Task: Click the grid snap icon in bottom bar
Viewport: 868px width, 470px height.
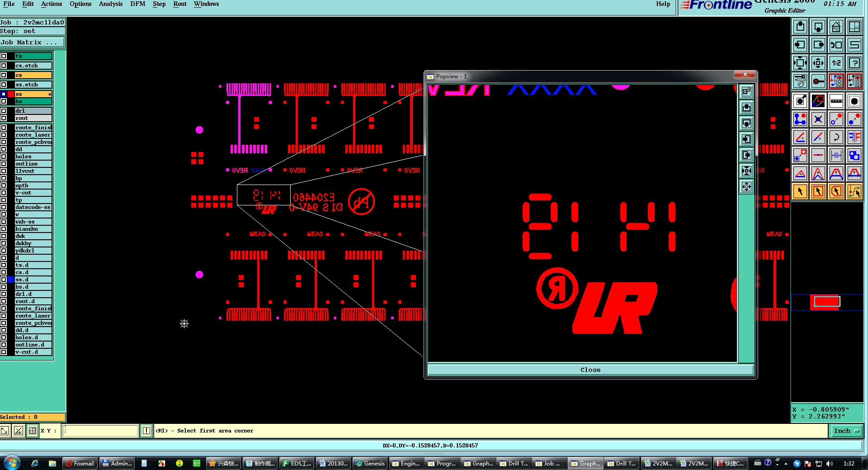Action: (x=33, y=431)
